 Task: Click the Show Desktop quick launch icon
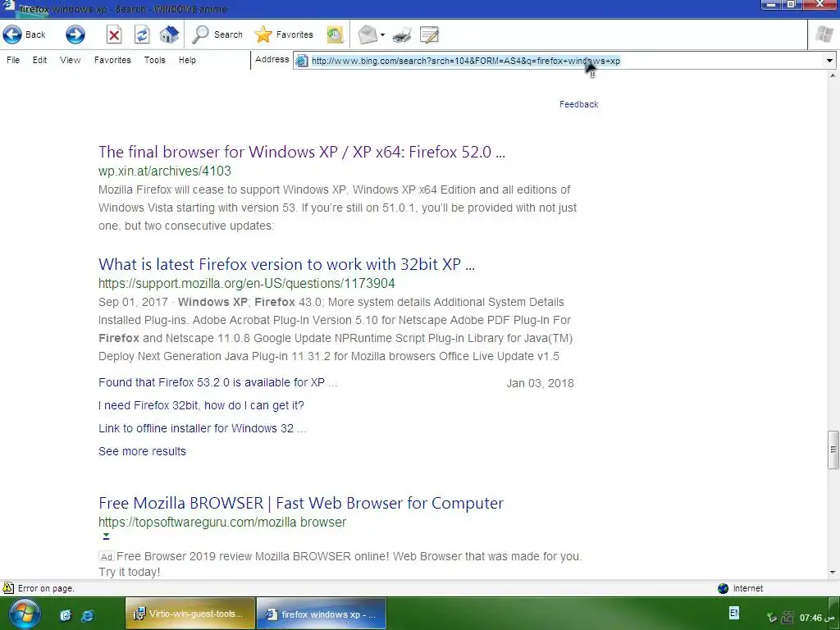66,615
